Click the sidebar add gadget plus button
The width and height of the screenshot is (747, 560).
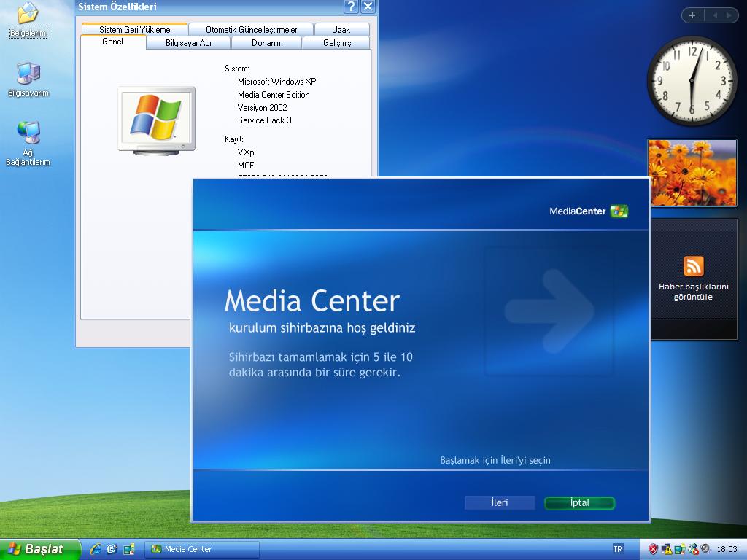coord(692,15)
